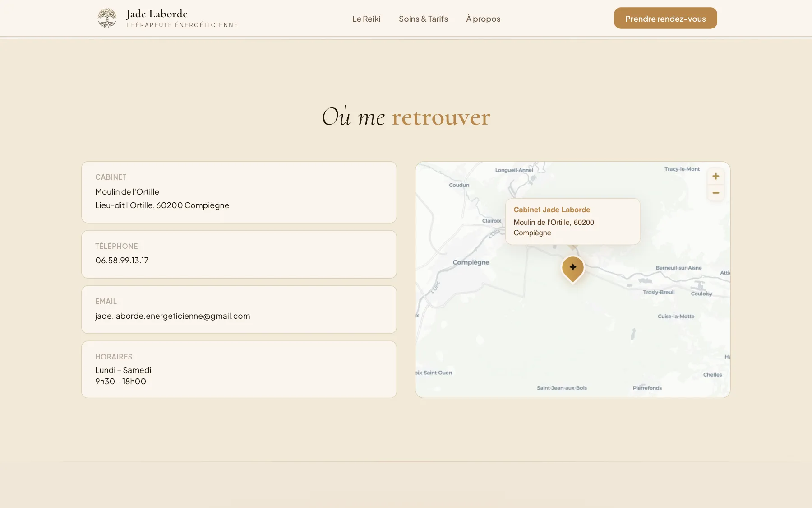Click the Thérapeute Énergéticienne subtitle
The width and height of the screenshot is (812, 508).
click(x=182, y=25)
